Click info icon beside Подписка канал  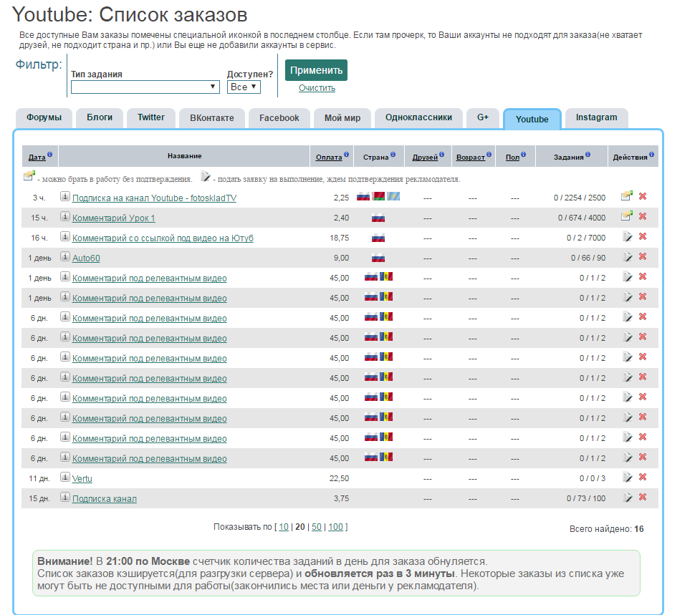[65, 498]
